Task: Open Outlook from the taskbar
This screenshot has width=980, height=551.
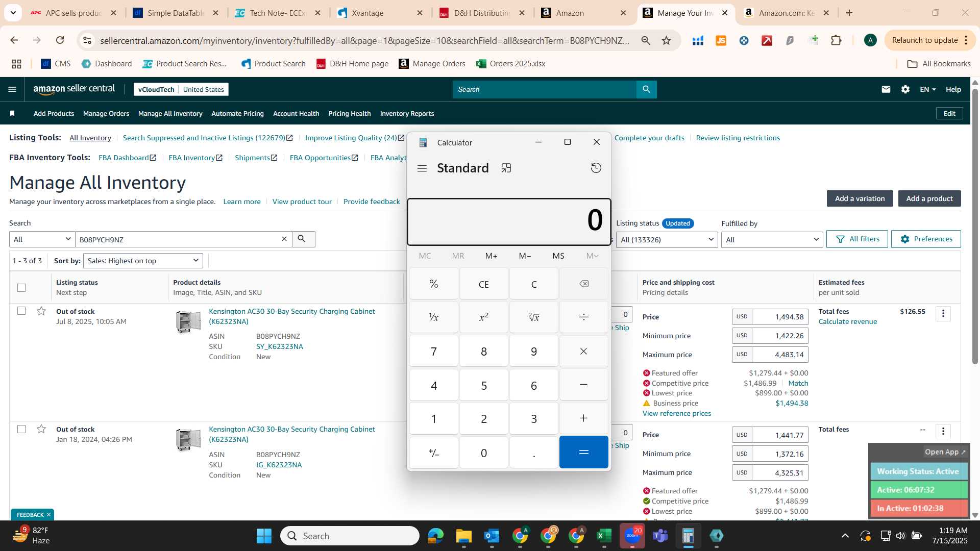Action: 492,536
